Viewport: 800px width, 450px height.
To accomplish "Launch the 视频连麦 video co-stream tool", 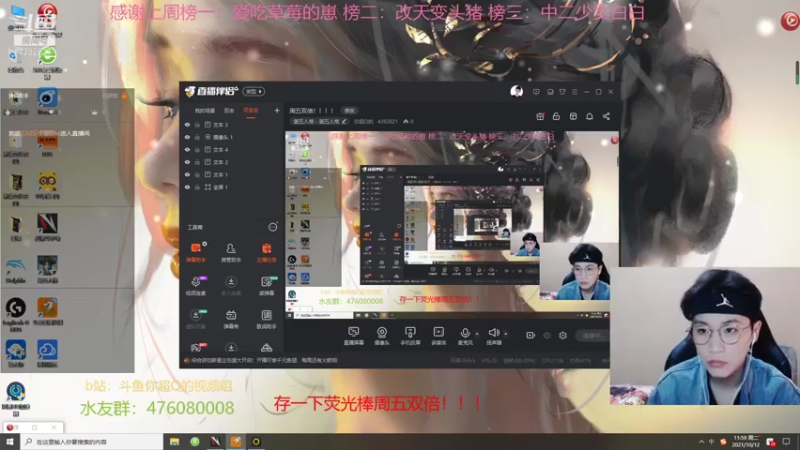I will 195,286.
